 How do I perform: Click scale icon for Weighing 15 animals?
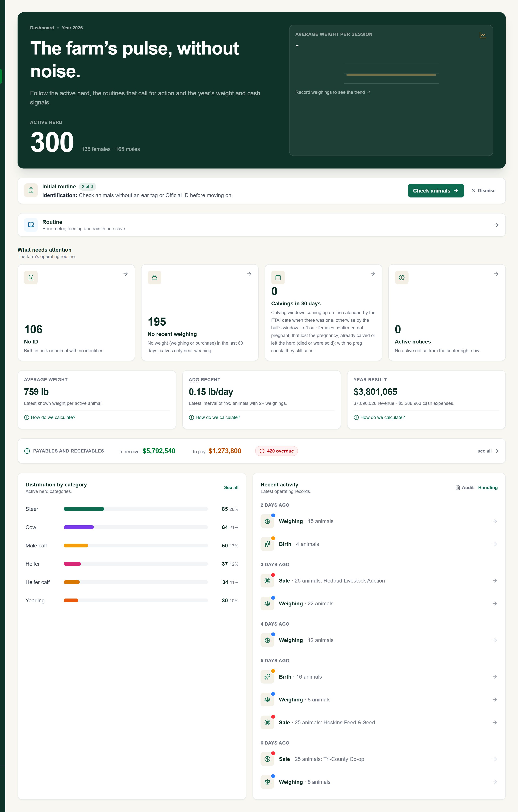267,521
